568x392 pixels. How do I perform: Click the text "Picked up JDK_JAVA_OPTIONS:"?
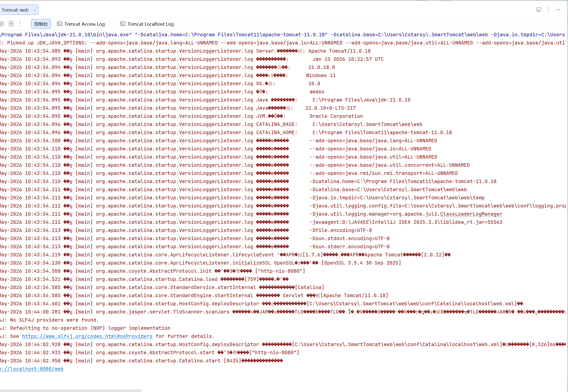47,43
